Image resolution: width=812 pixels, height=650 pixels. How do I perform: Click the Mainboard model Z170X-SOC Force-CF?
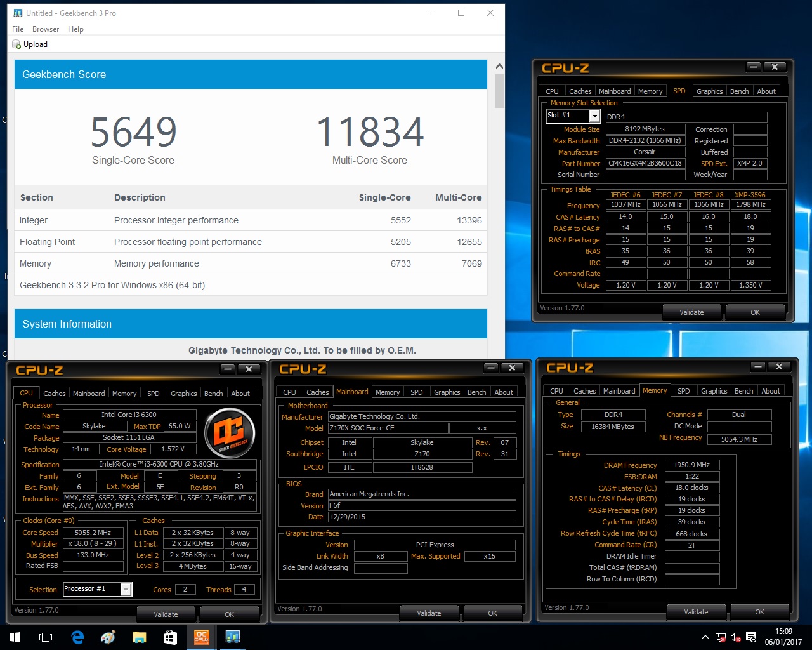coord(388,428)
